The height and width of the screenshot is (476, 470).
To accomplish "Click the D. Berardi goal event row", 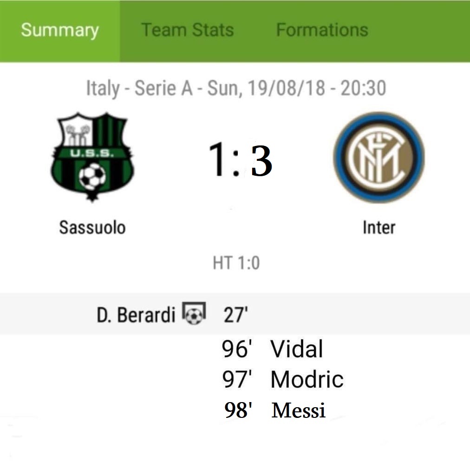I will coord(235,314).
